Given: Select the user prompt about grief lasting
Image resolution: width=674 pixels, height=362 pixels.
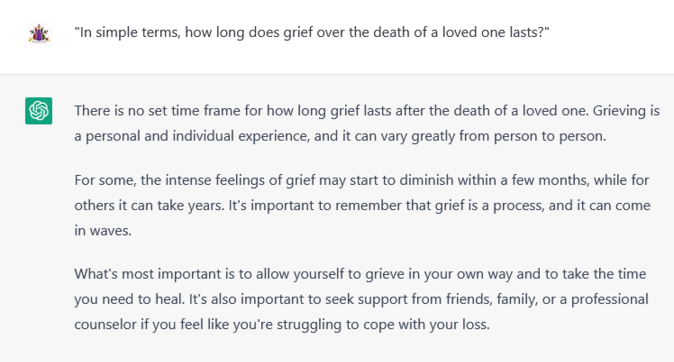Looking at the screenshot, I should [312, 32].
